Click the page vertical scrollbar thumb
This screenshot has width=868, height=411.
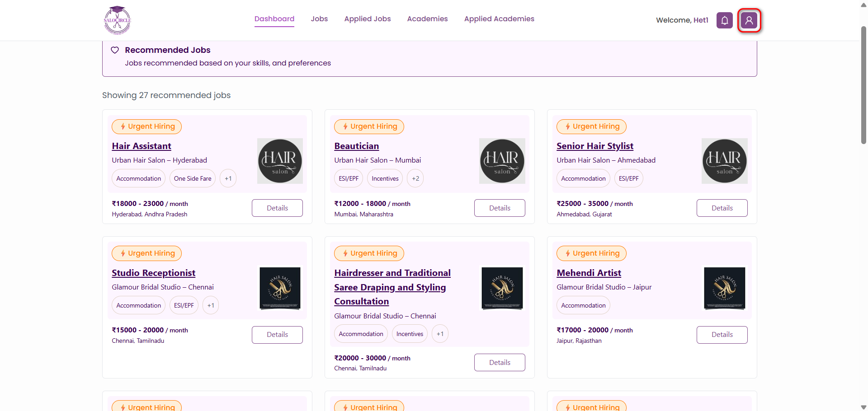point(863,85)
